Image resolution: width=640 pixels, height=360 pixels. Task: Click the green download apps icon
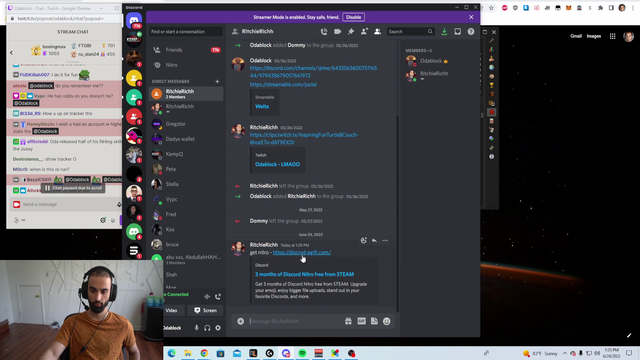[x=444, y=31]
